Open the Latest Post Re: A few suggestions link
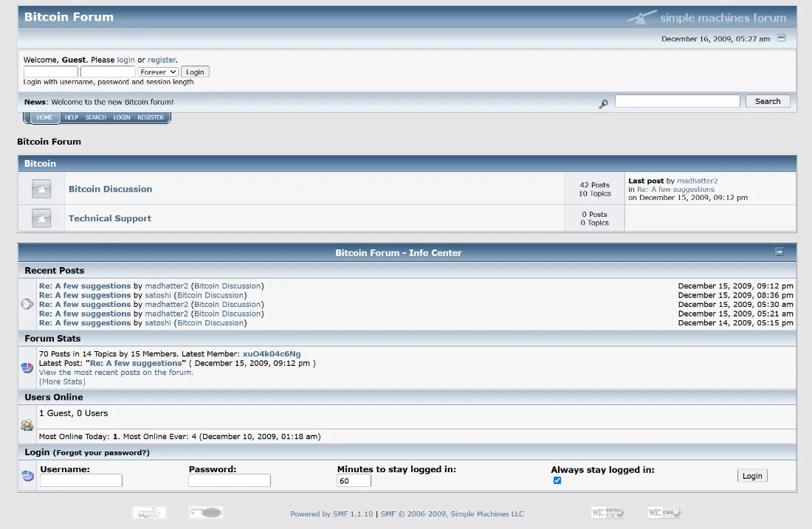 [137, 363]
